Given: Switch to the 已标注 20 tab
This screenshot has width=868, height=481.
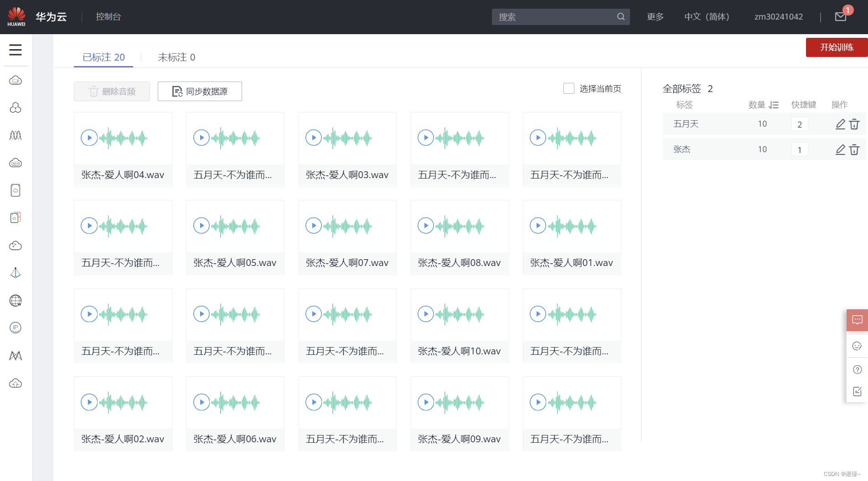Looking at the screenshot, I should coord(103,57).
